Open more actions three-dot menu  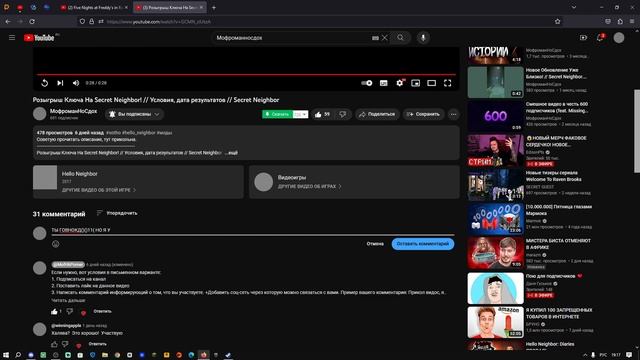(453, 114)
